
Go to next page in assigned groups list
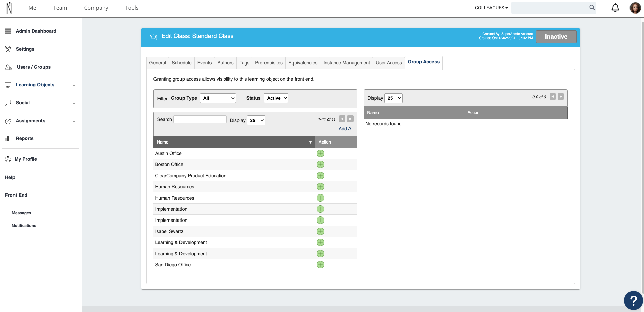tap(561, 97)
